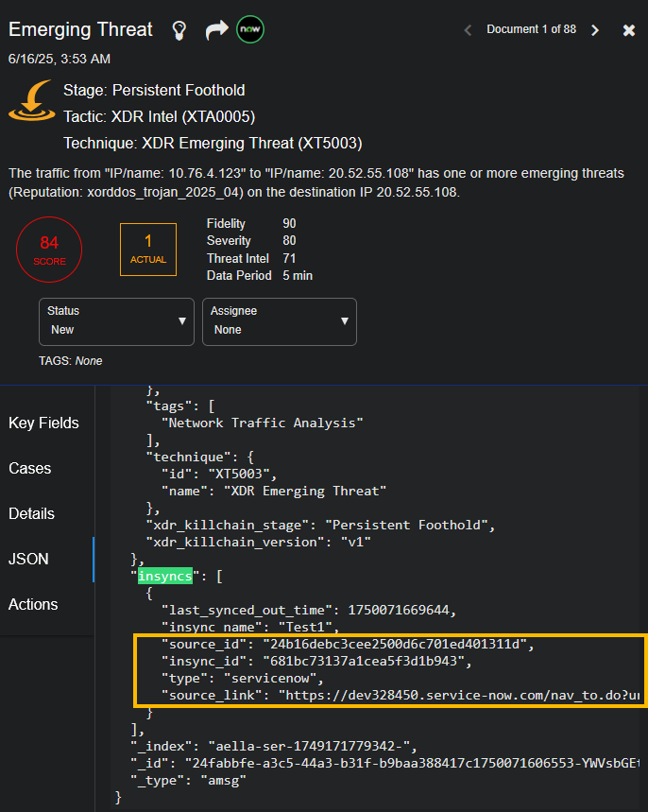
Task: Click the lightbulb icon beside Emerging Threat
Action: [179, 30]
